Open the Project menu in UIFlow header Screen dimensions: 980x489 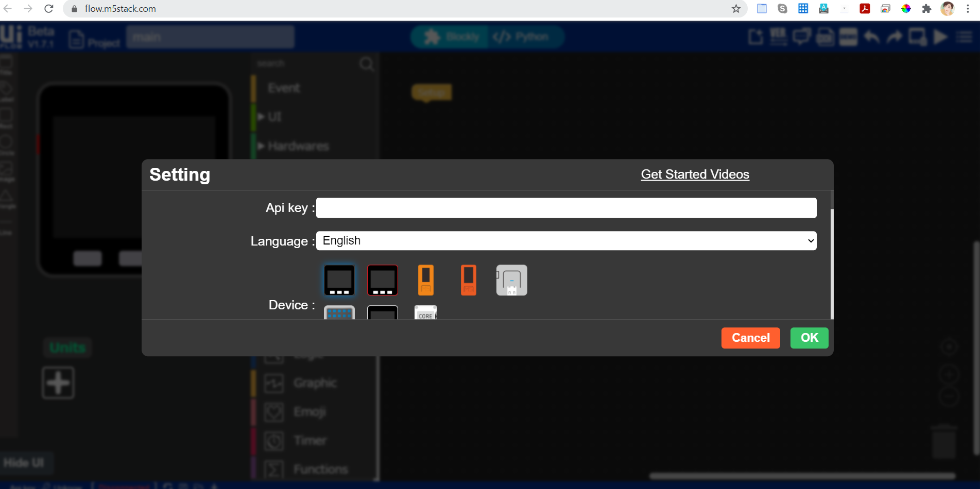(x=95, y=40)
